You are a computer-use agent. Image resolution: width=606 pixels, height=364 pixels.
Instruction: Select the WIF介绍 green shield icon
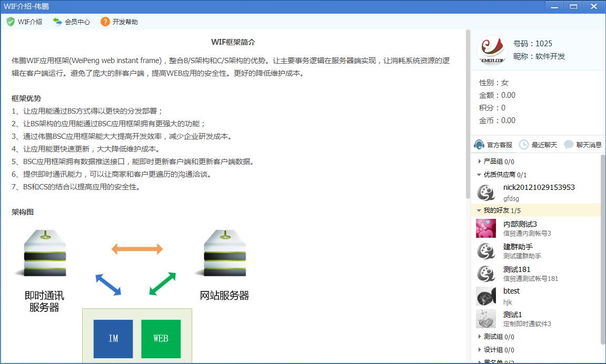coord(11,22)
